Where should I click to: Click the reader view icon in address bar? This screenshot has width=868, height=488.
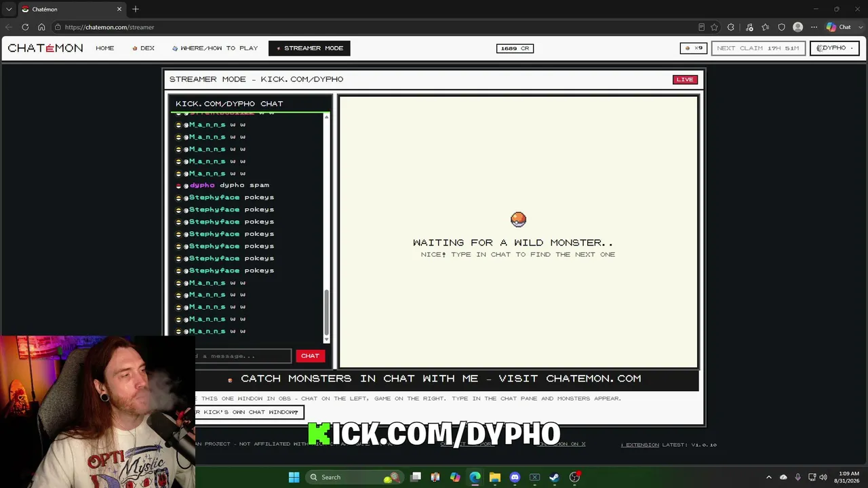pos(701,27)
